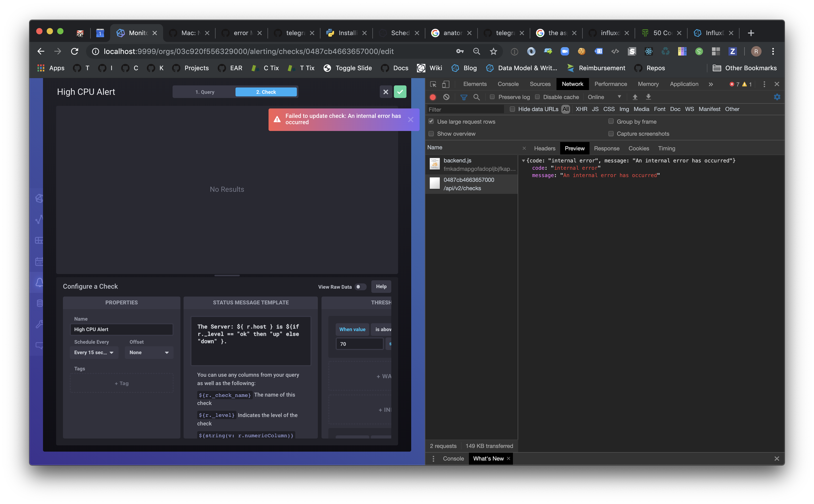Click the threshold value field showing 70

click(x=359, y=344)
